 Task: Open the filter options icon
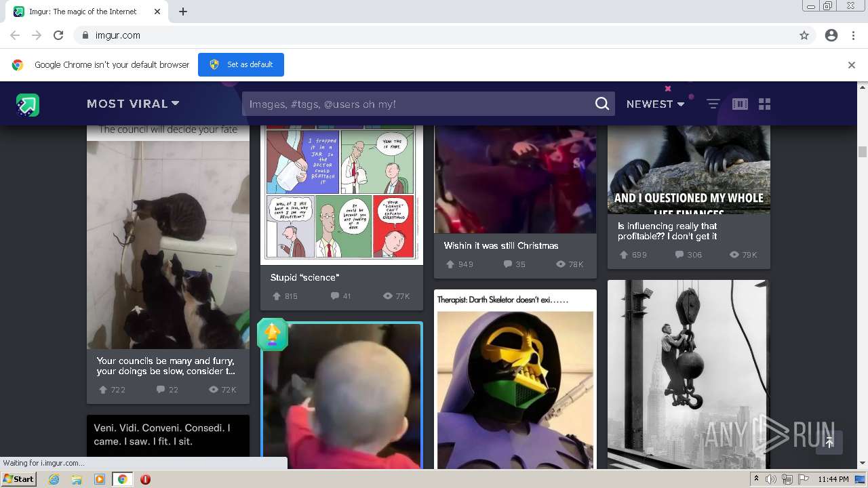(x=713, y=104)
